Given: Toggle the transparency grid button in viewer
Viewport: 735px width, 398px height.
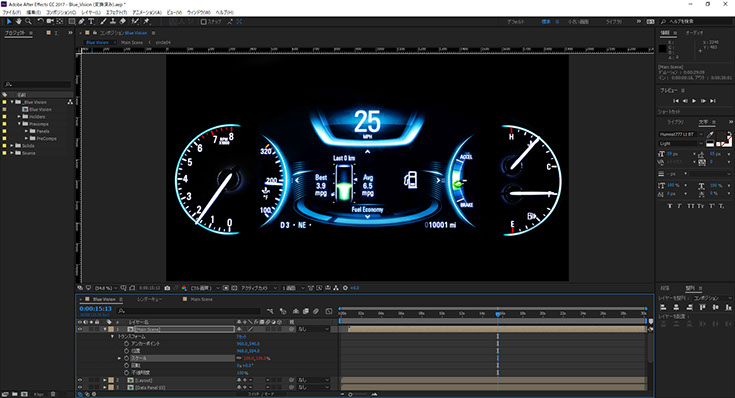Looking at the screenshot, I should [x=234, y=288].
